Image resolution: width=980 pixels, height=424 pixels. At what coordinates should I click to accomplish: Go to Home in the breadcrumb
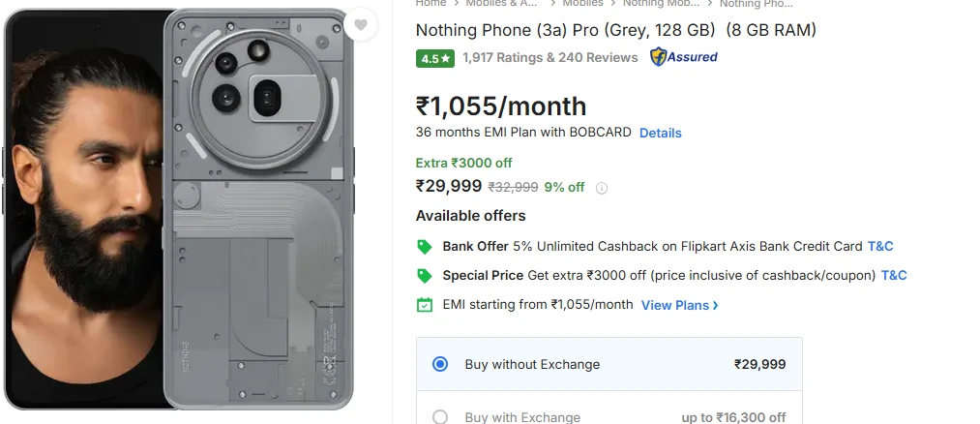click(x=431, y=4)
